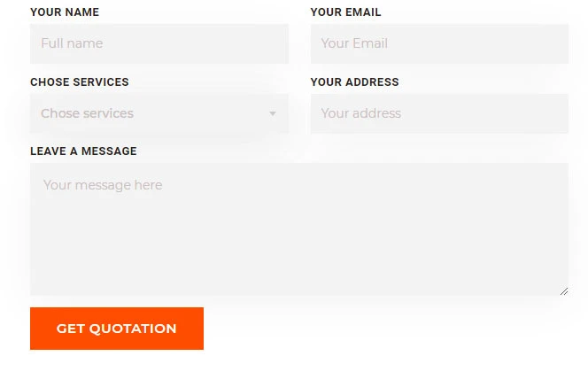Click the 'Your message here' placeholder text
The height and width of the screenshot is (387, 588).
click(103, 185)
